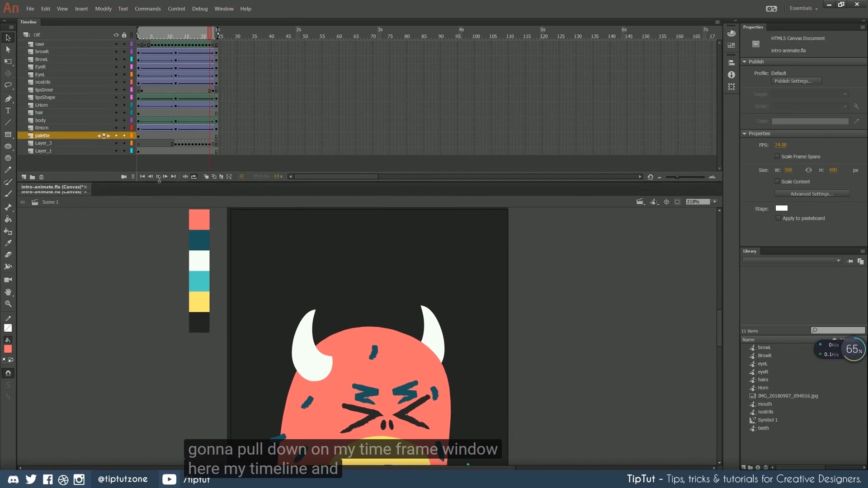
Task: Select the Eraser tool
Action: pos(8,255)
